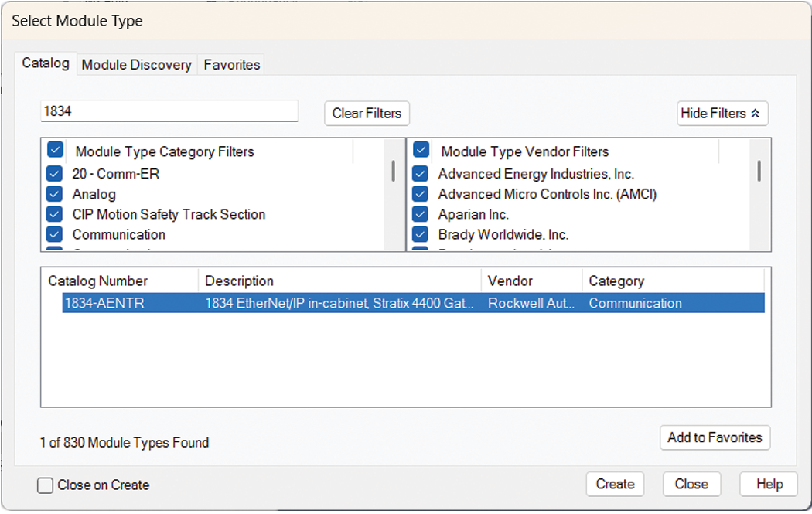Toggle the CIP Motion Safety Track Section checkbox
The image size is (812, 514).
[54, 214]
